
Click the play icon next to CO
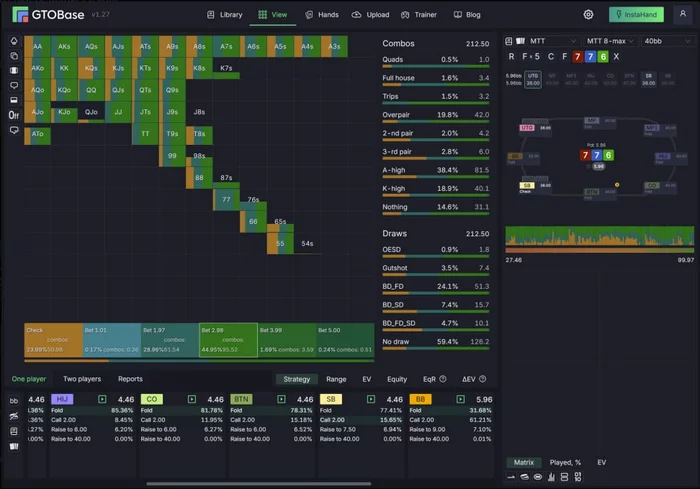pyautogui.click(x=192, y=399)
